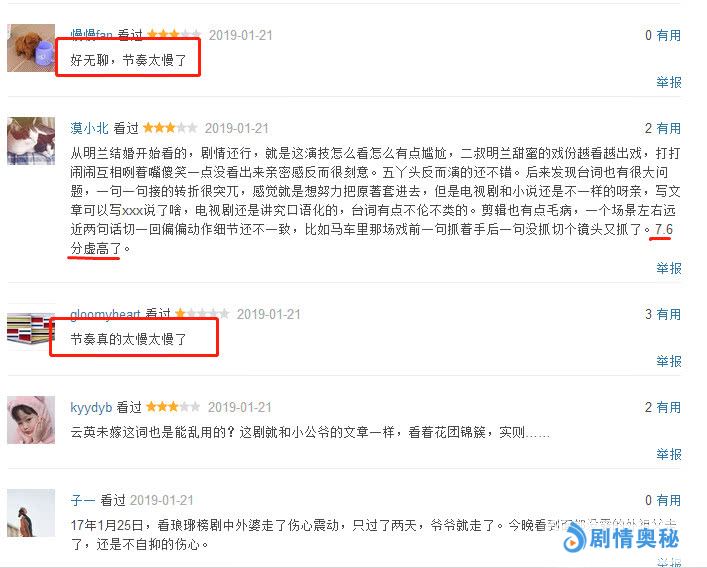Report 慢慢fan's comment via 举报
Image resolution: width=707 pixels, height=568 pixels.
pos(668,82)
